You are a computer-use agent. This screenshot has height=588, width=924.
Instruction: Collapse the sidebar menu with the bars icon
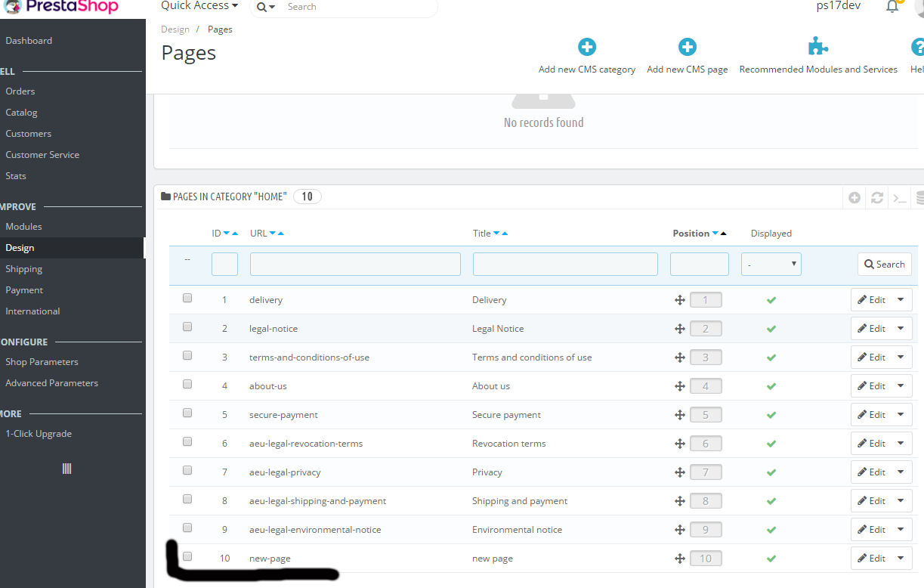[x=66, y=469]
